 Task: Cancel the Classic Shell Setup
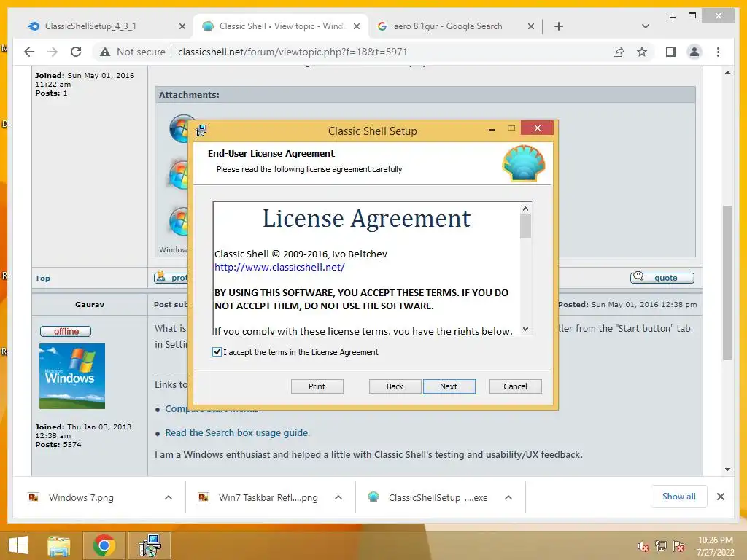coord(515,386)
